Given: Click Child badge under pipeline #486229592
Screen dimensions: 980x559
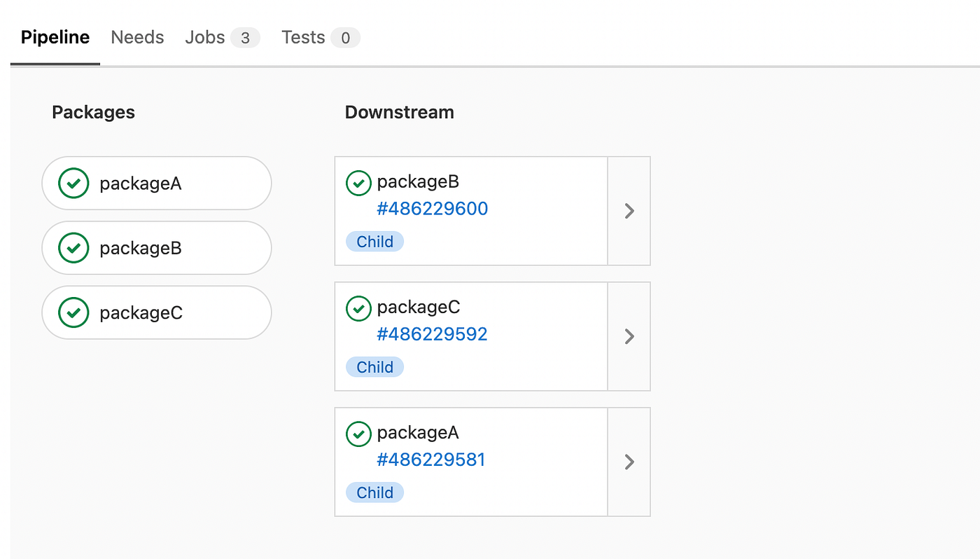Looking at the screenshot, I should pyautogui.click(x=375, y=367).
